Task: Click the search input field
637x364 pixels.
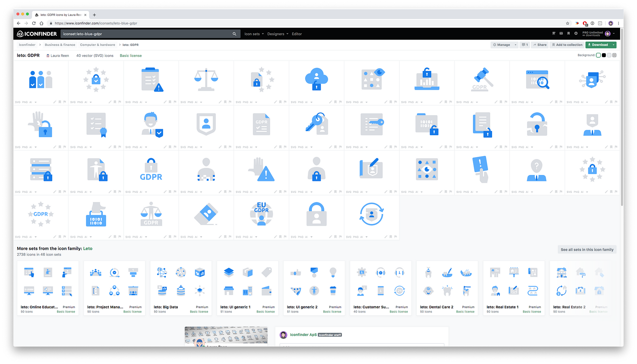Action: coord(149,34)
